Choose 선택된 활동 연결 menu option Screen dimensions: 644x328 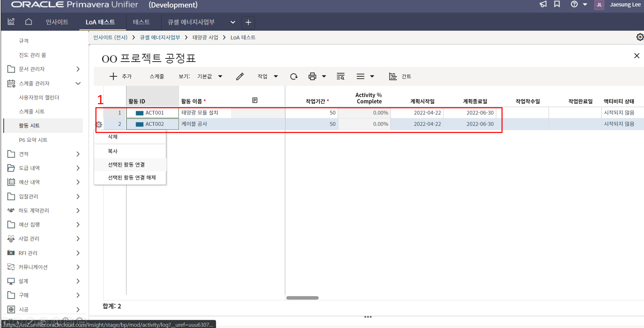pyautogui.click(x=126, y=165)
